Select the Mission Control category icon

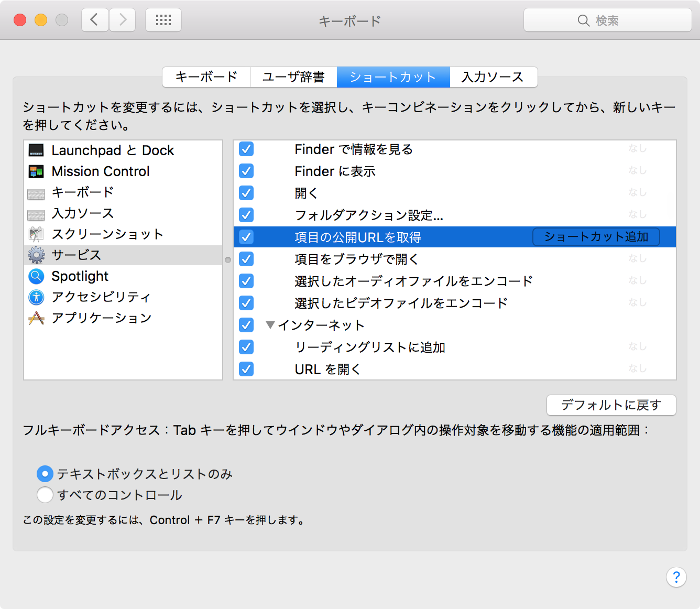[x=36, y=171]
